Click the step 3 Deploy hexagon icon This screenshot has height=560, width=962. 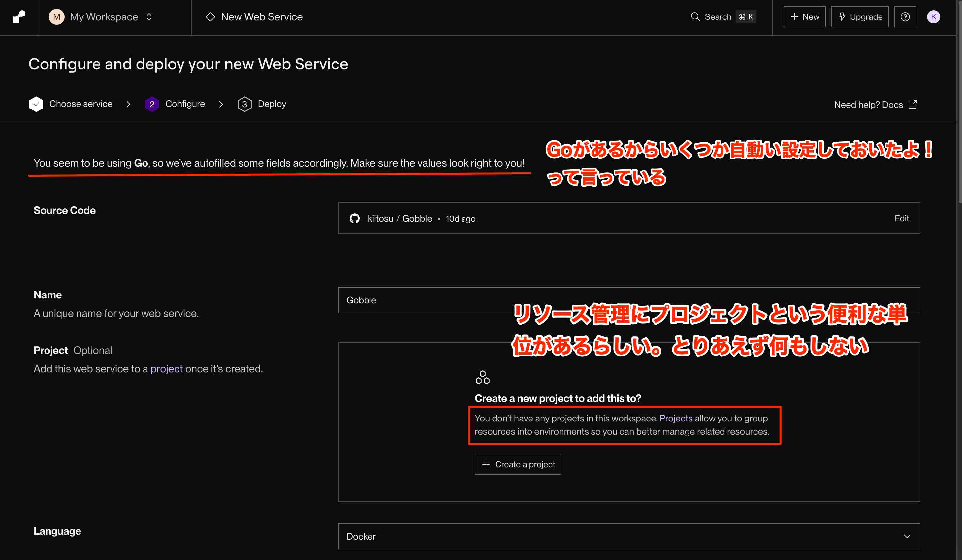[244, 104]
